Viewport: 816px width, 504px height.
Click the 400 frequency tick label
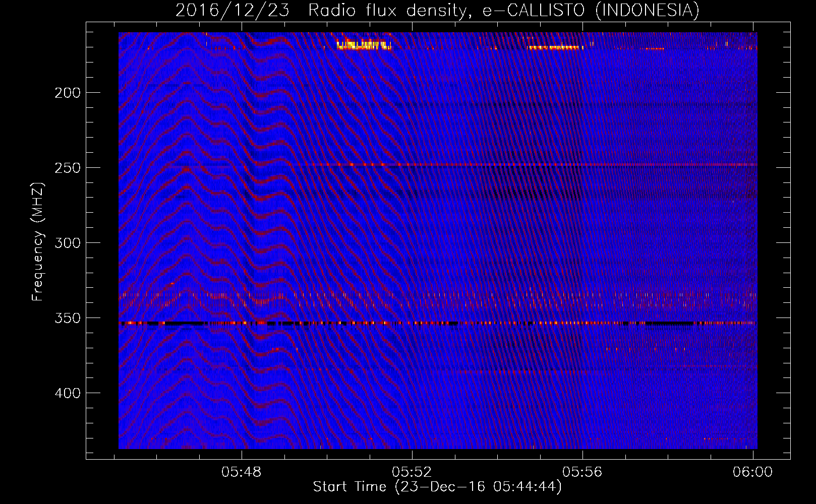[68, 393]
